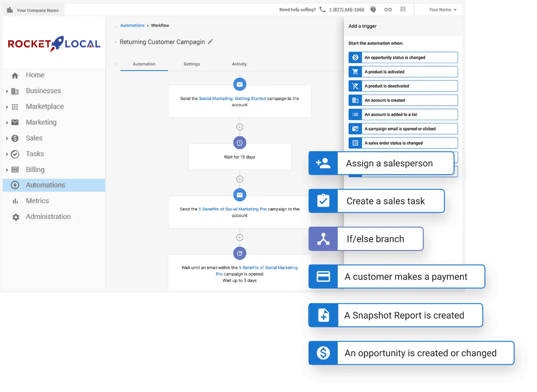Viewport: 537px width, 392px height.
Task: Open Social Marketing: Getting Started link
Action: coord(232,99)
